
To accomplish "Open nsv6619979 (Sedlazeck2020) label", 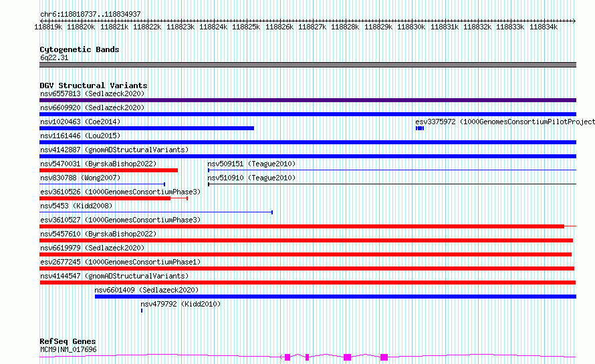I will (92, 248).
